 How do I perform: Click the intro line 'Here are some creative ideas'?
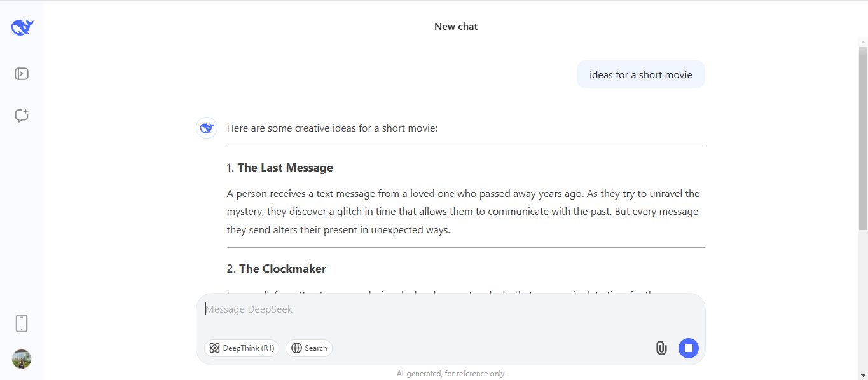[x=332, y=128]
